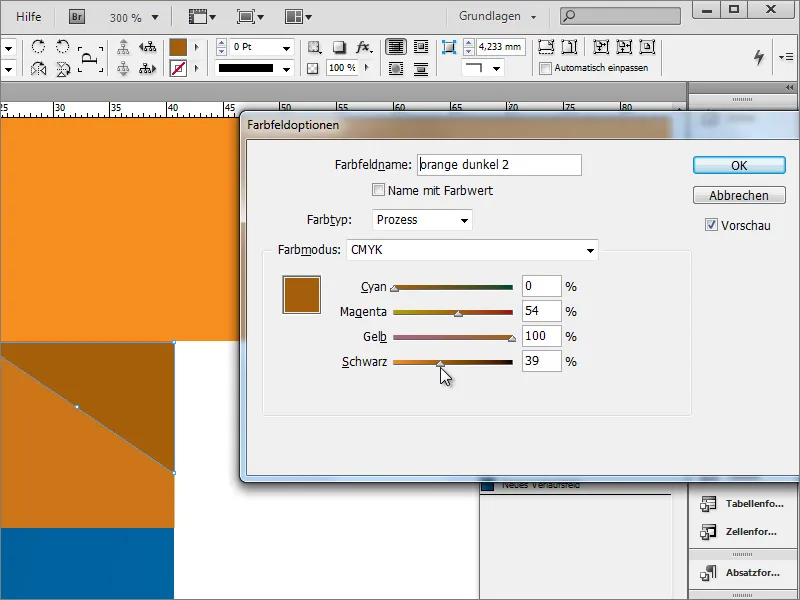Click the corner size 4,233 mm field
The height and width of the screenshot is (600, 800).
500,47
